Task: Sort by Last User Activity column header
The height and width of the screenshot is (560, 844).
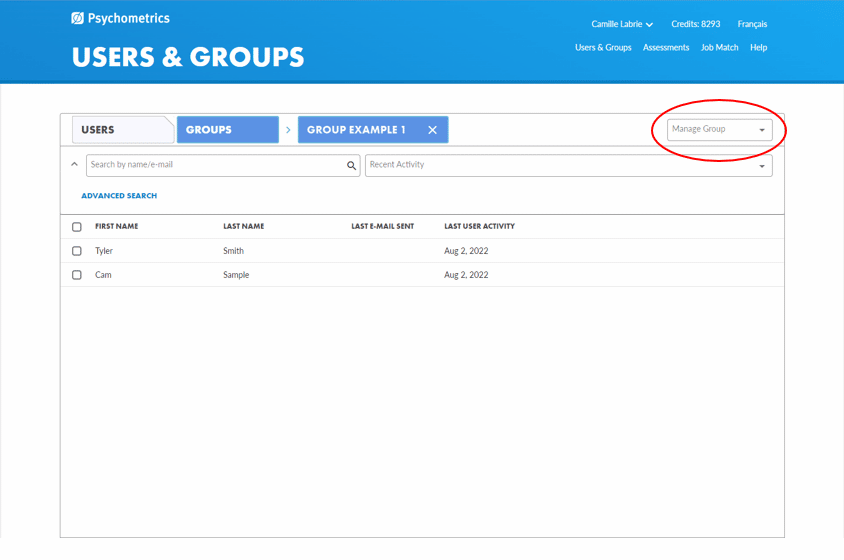Action: 479,226
